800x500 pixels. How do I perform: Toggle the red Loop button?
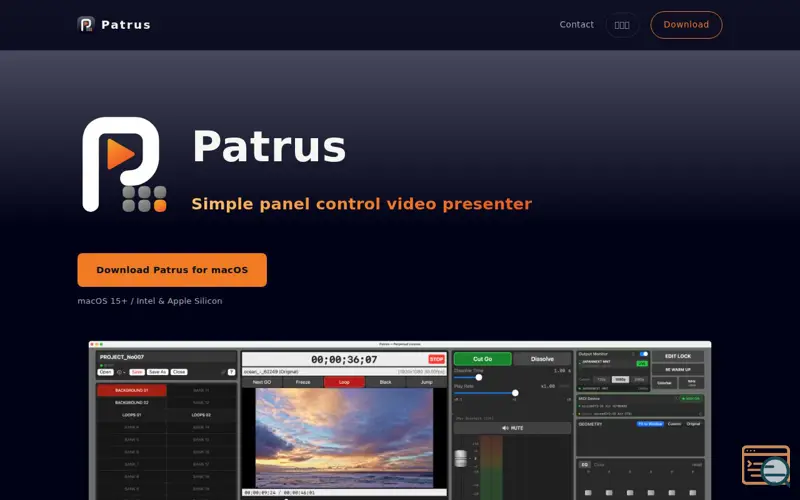344,382
